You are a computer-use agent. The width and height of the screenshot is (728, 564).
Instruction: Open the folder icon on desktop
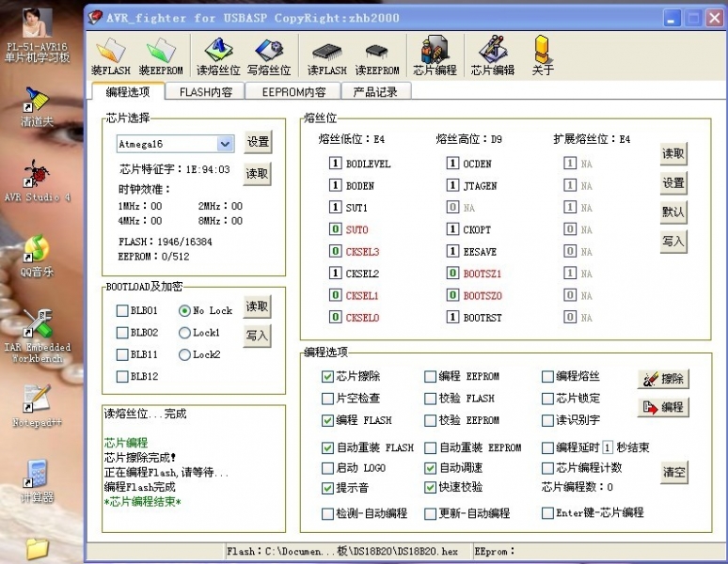37,550
